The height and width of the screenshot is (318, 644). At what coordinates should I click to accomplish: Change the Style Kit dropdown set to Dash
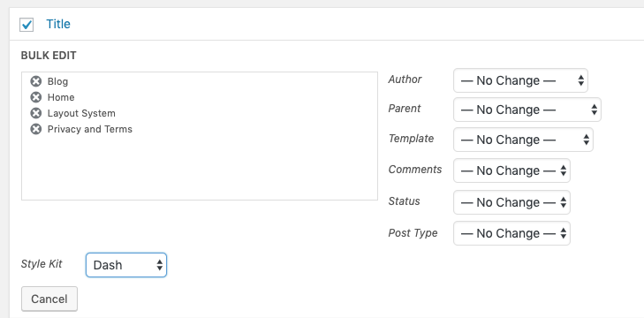click(126, 265)
